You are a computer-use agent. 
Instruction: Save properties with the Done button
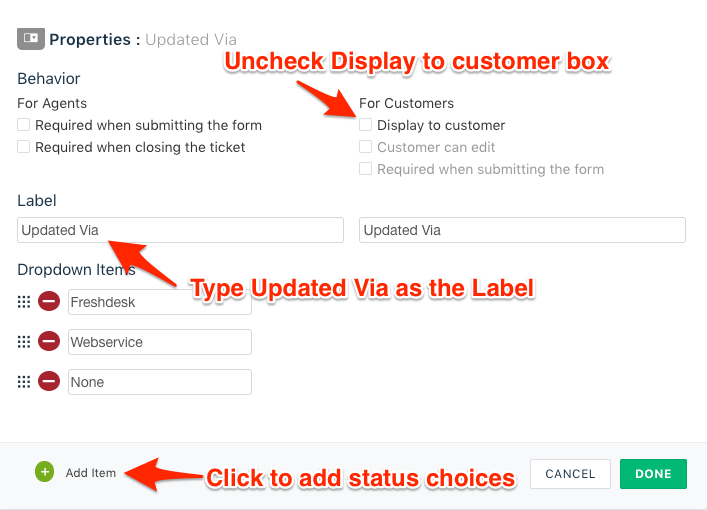pos(653,474)
